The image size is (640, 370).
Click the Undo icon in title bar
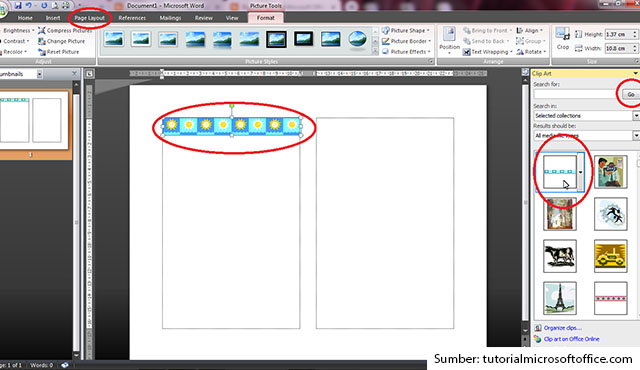[29, 6]
